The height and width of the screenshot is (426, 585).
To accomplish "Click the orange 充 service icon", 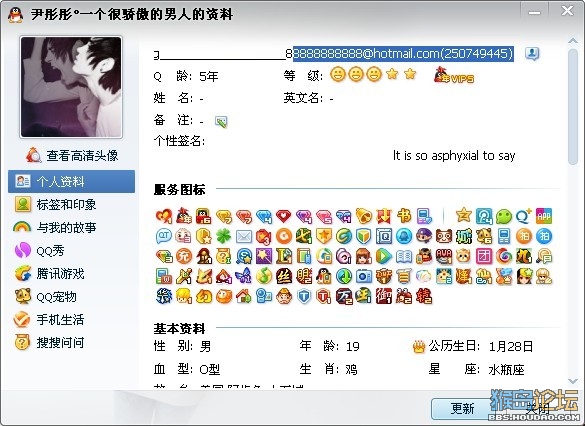I will 184,256.
